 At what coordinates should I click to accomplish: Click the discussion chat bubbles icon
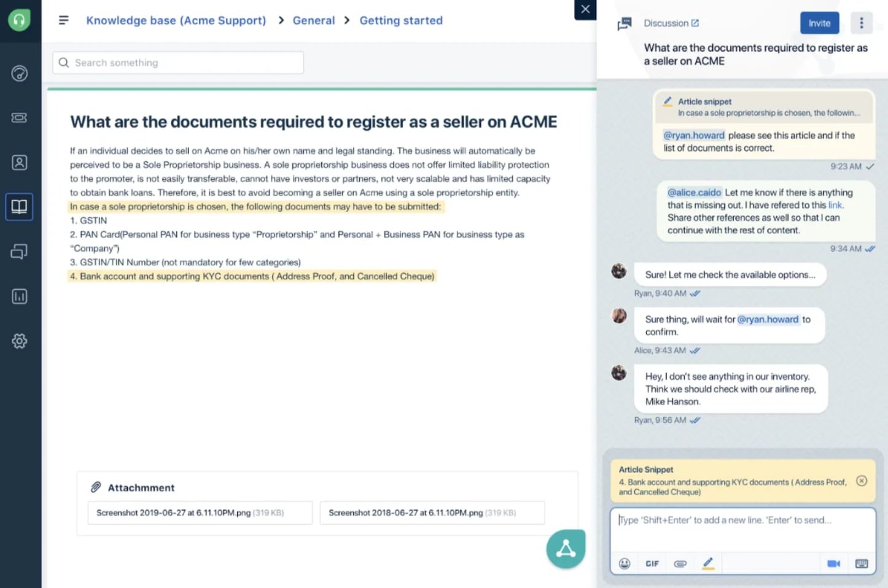pyautogui.click(x=625, y=24)
